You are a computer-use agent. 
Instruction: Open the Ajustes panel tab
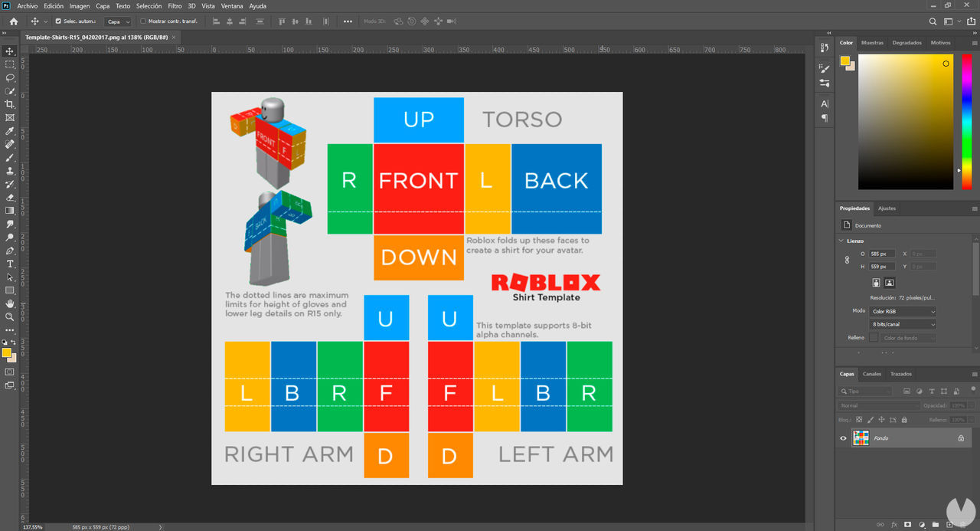click(887, 208)
